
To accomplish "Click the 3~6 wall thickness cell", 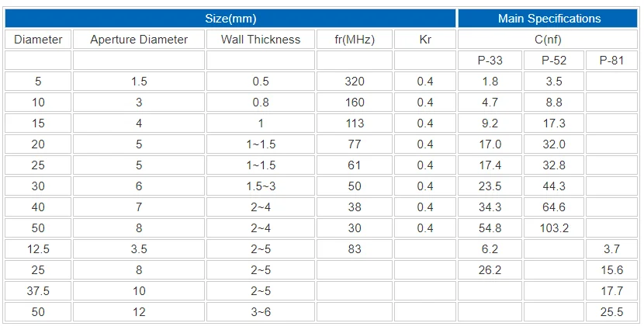I will click(x=260, y=312).
